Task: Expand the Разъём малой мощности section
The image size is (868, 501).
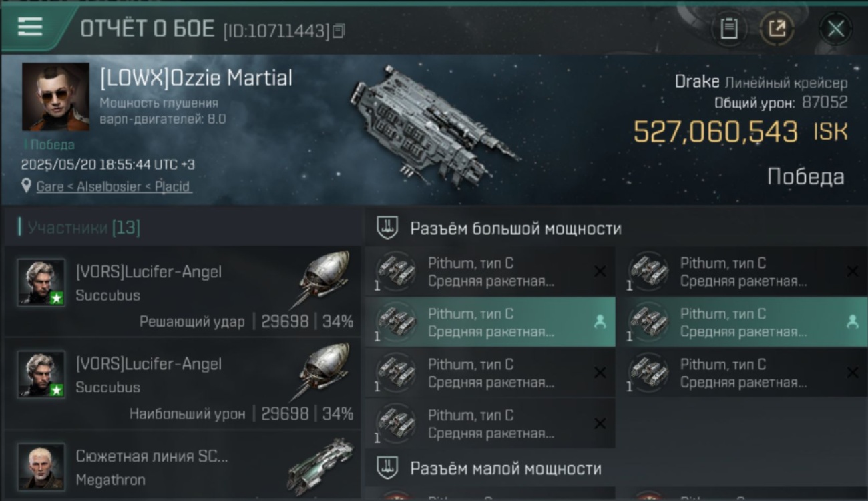Action: (616, 468)
